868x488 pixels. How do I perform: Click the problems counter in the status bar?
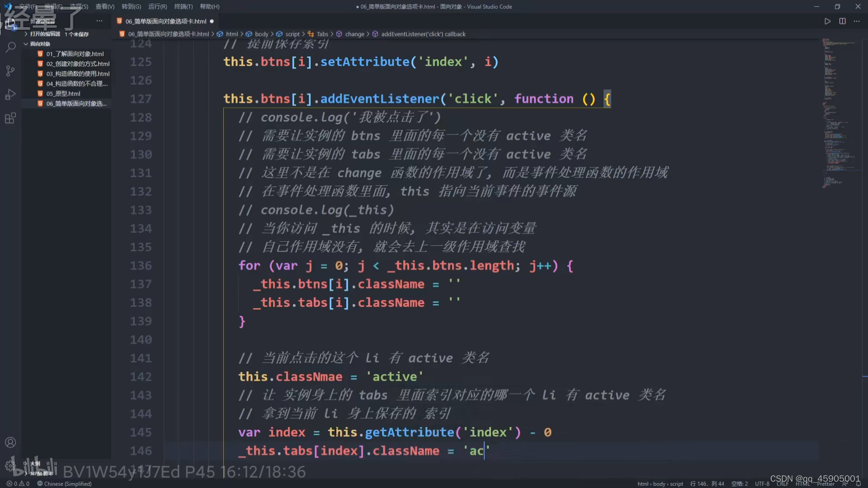17,483
